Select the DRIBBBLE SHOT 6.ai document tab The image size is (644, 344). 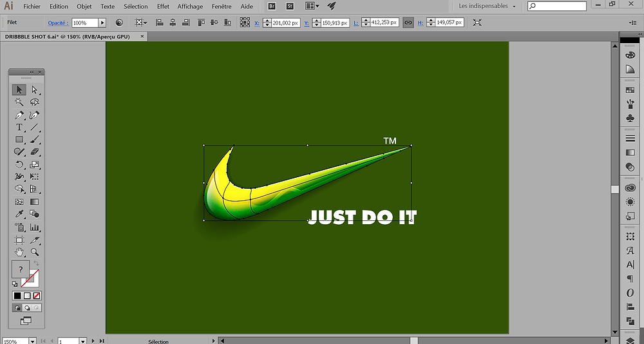[68, 37]
